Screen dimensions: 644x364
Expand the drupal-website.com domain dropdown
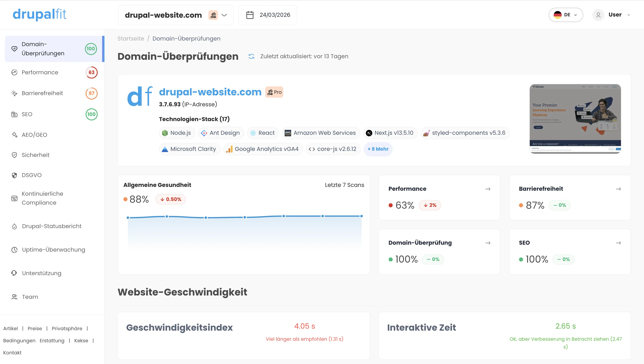point(224,15)
